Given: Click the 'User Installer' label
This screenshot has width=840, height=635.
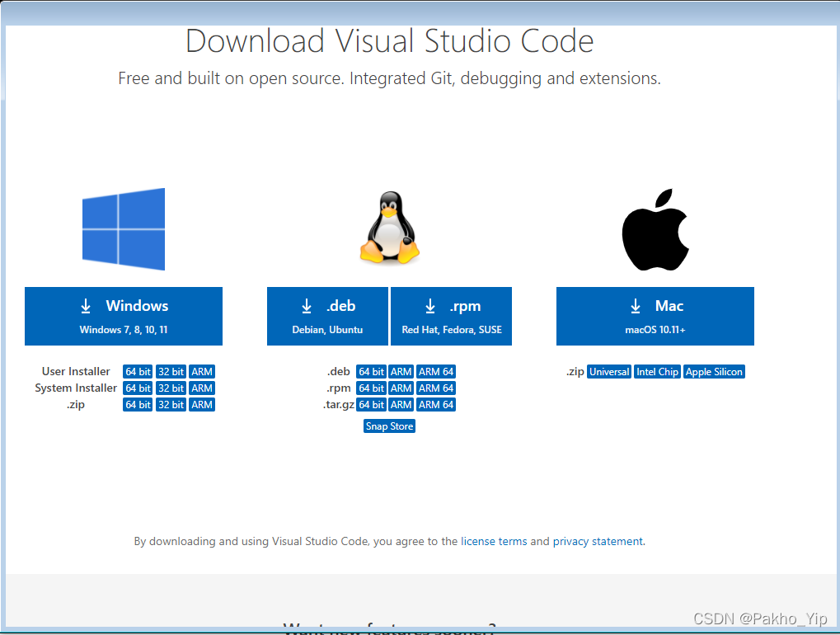Looking at the screenshot, I should coord(76,371).
